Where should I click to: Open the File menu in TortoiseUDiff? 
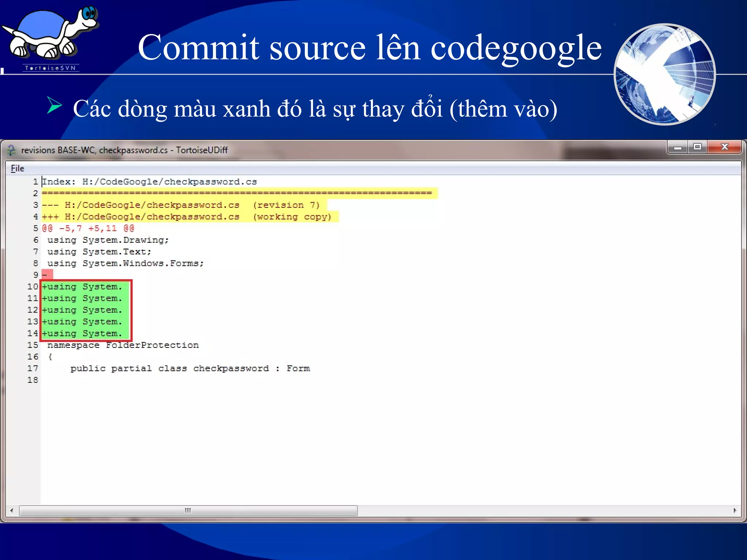pos(17,168)
